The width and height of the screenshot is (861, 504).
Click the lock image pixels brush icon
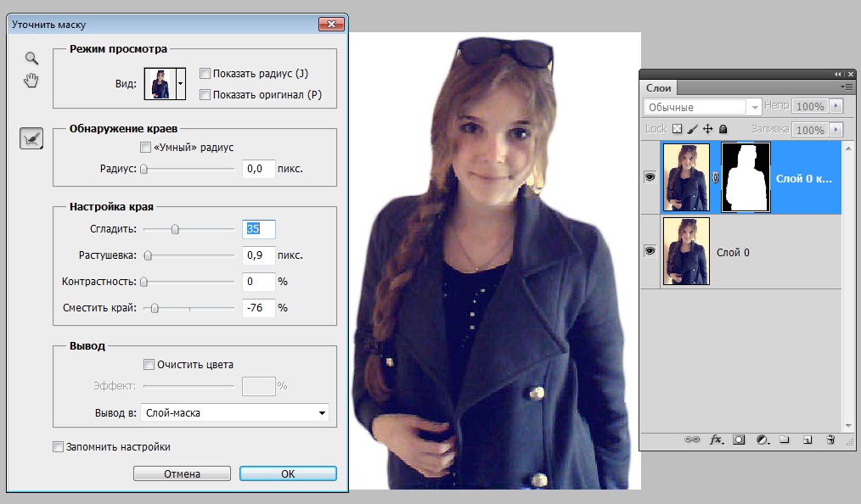[692, 129]
